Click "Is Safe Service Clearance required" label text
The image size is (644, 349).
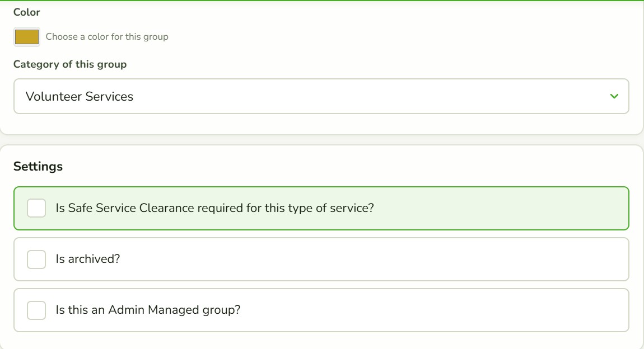pyautogui.click(x=215, y=208)
